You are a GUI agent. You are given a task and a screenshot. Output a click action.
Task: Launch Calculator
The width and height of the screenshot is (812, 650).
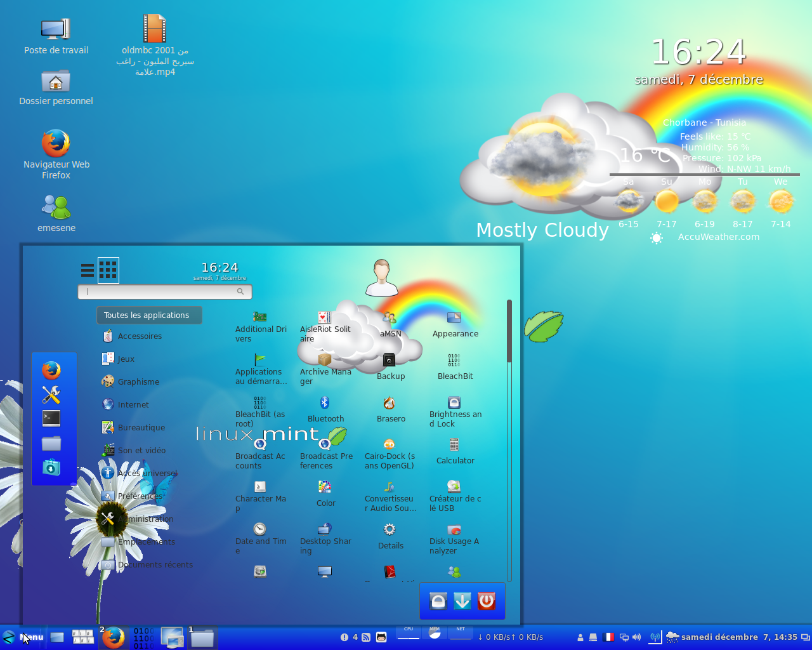click(455, 452)
